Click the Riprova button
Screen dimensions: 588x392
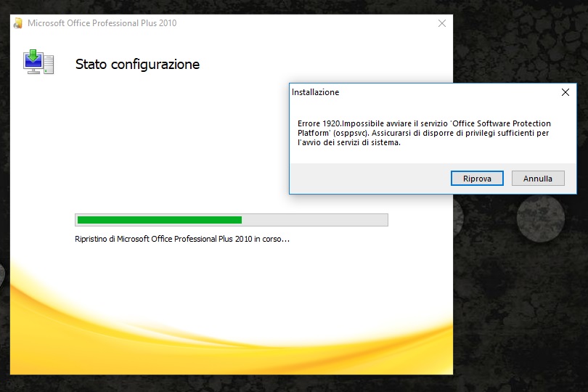click(477, 178)
